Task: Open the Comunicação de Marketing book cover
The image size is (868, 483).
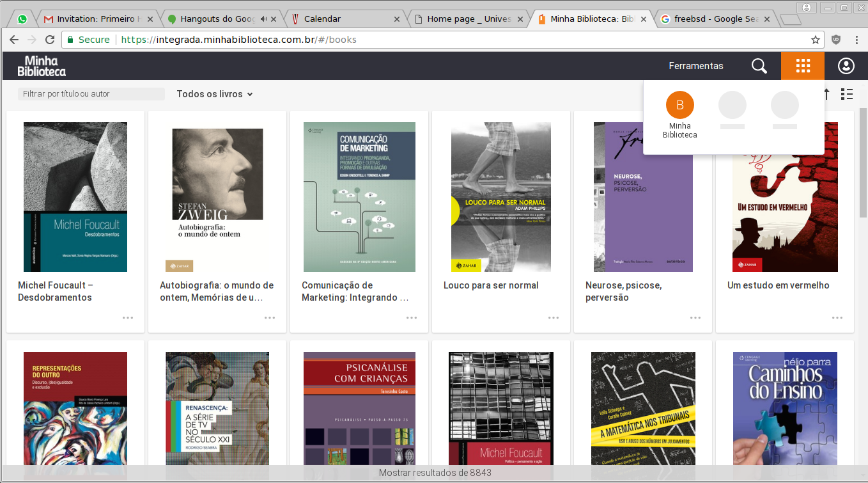Action: pyautogui.click(x=359, y=197)
